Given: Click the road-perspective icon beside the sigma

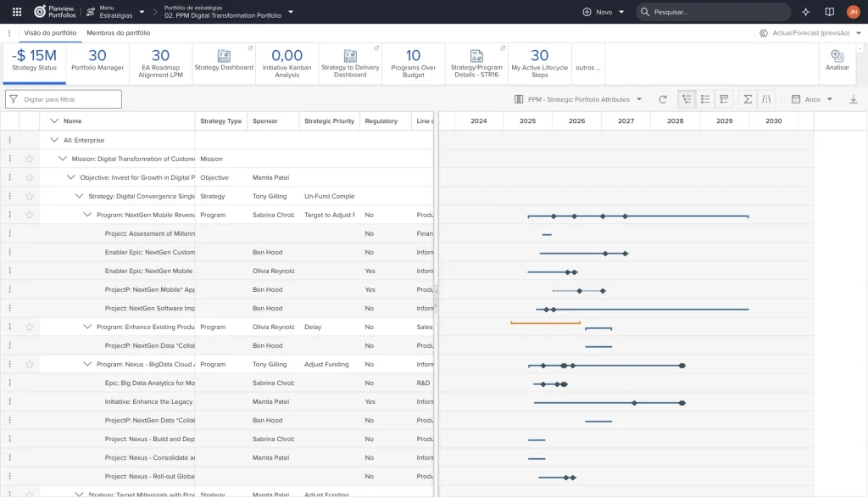Looking at the screenshot, I should point(766,99).
